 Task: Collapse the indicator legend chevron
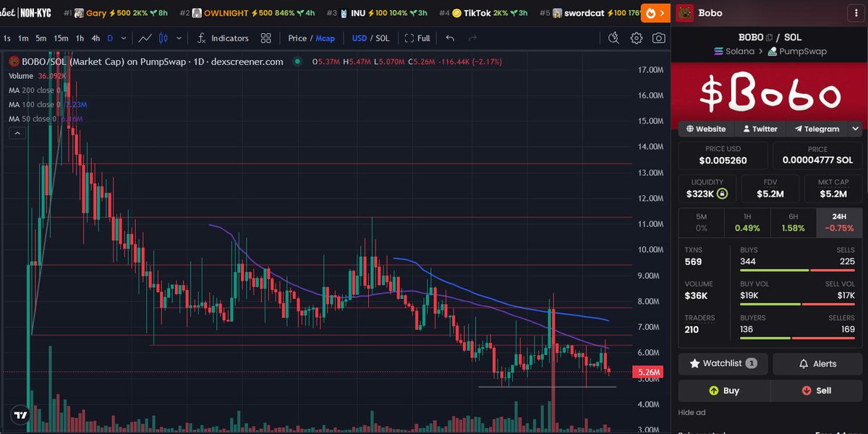17,133
